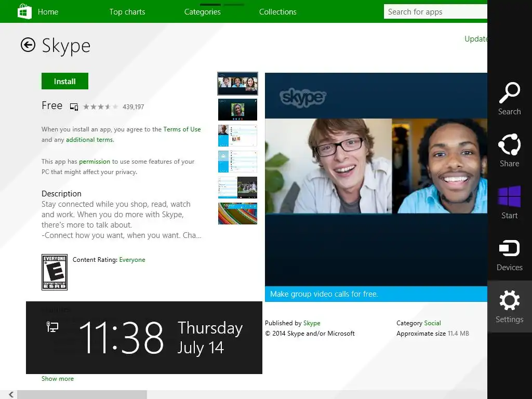
Task: Click the star rating for Skype
Action: click(100, 107)
